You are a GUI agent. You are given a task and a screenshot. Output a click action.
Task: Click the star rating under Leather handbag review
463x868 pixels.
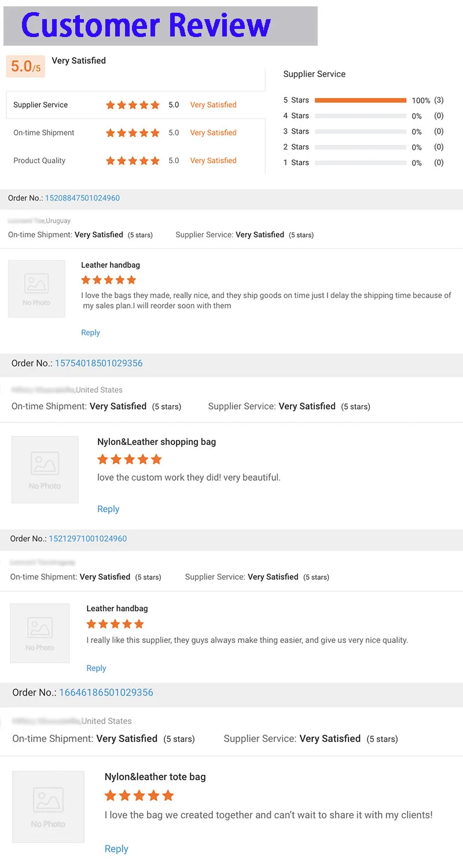pyautogui.click(x=108, y=279)
